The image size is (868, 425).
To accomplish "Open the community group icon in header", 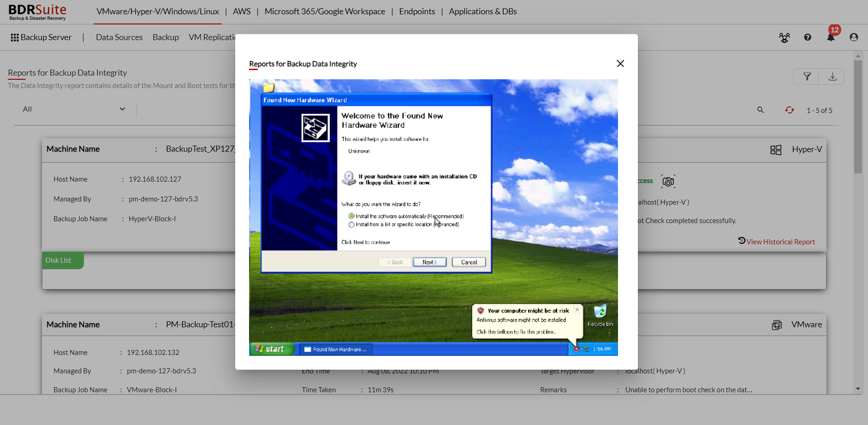I will 785,37.
